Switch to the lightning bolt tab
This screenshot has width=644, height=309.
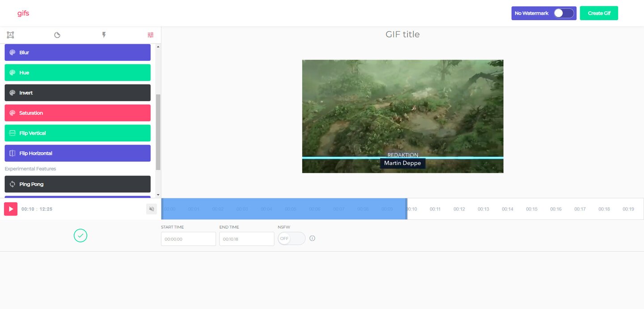coord(104,35)
